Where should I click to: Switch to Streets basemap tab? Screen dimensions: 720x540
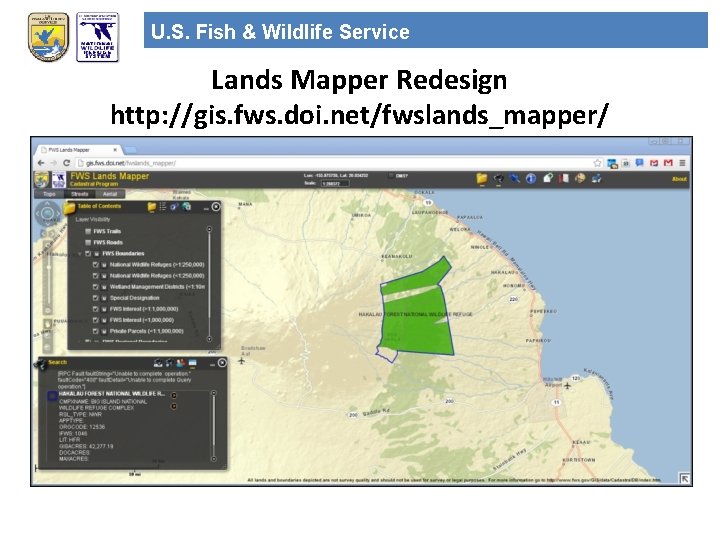tap(79, 194)
